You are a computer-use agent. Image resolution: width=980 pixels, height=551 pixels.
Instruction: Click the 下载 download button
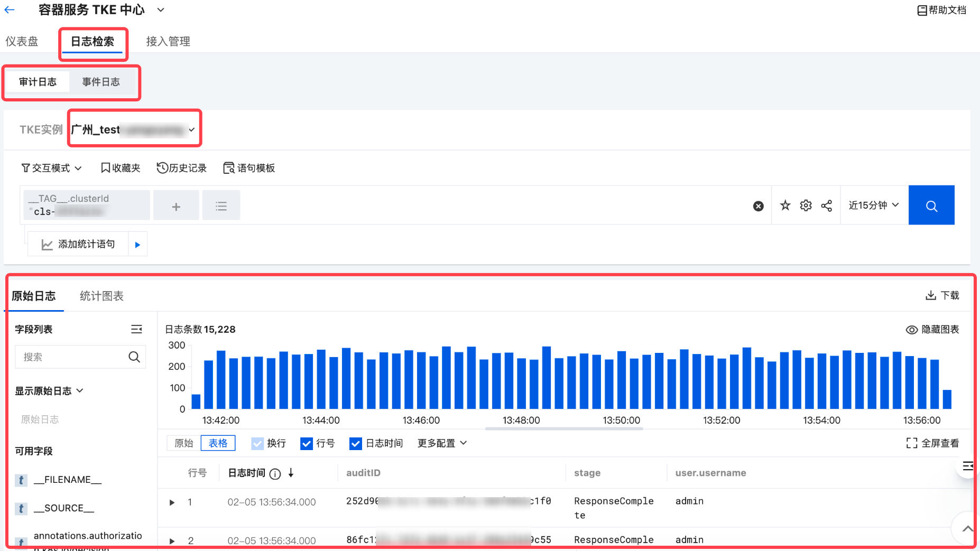[x=942, y=295]
